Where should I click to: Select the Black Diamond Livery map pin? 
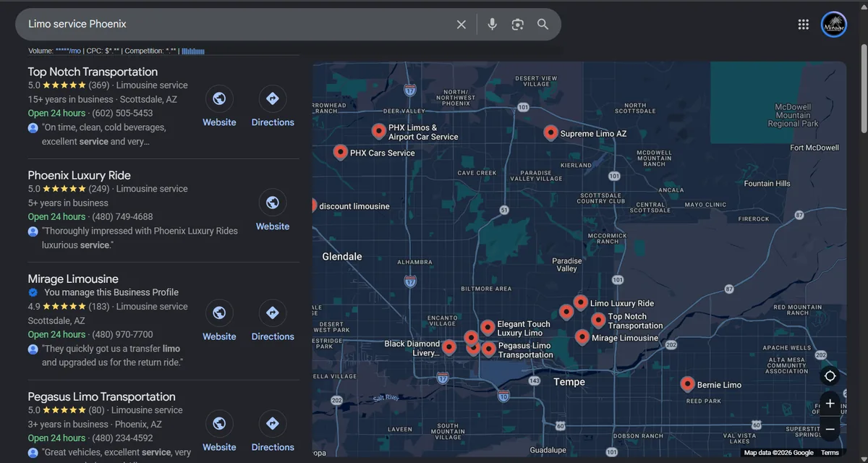click(449, 347)
